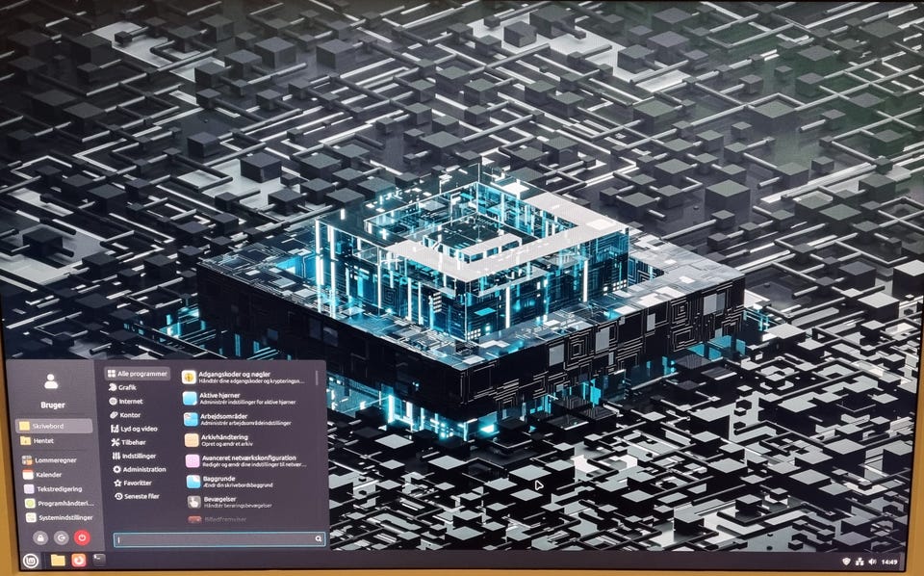Click the volume tray icon

click(x=872, y=562)
